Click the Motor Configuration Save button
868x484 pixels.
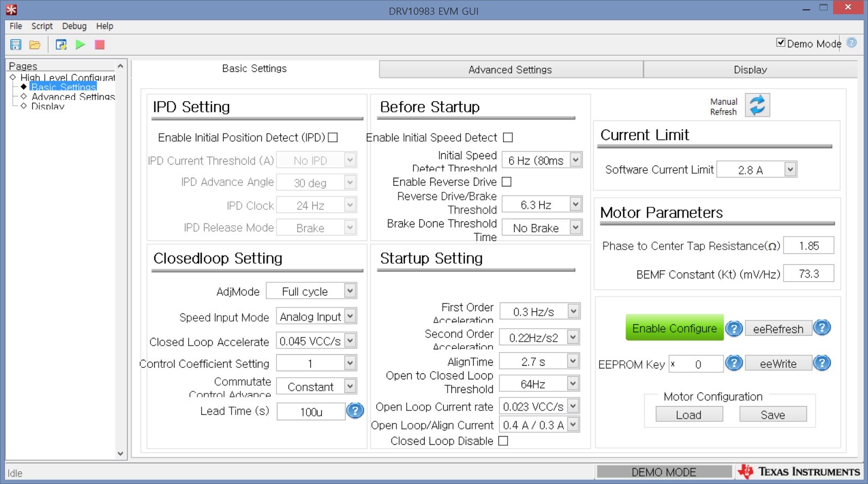(x=773, y=414)
